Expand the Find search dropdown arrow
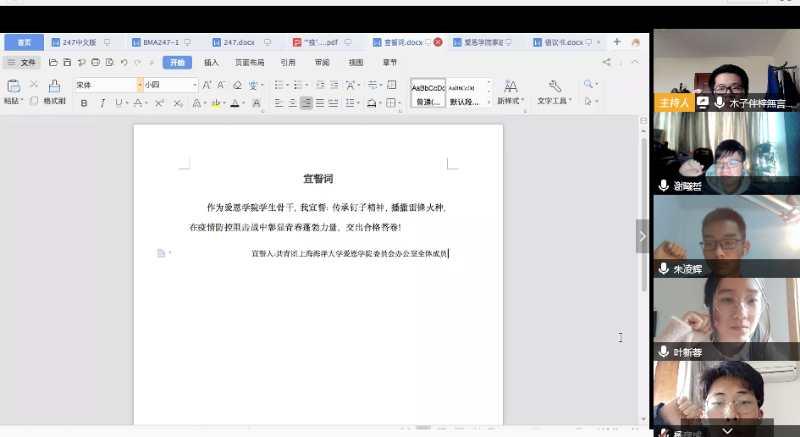Screen dimensions: 800x437 (596, 85)
